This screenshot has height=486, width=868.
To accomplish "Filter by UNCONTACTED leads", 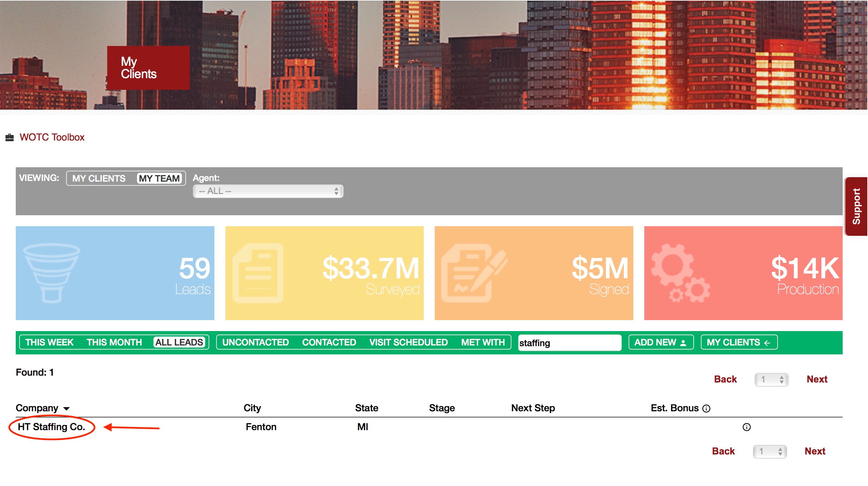I will [255, 342].
